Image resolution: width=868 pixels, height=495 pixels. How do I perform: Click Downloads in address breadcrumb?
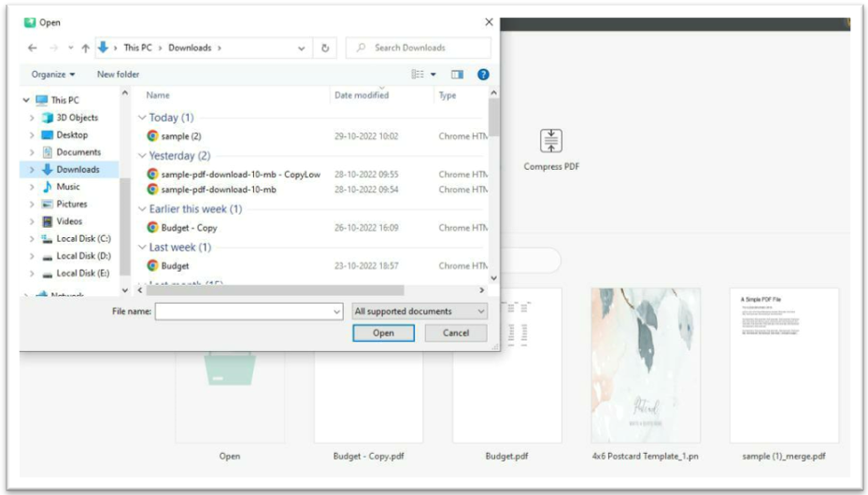[x=190, y=49]
